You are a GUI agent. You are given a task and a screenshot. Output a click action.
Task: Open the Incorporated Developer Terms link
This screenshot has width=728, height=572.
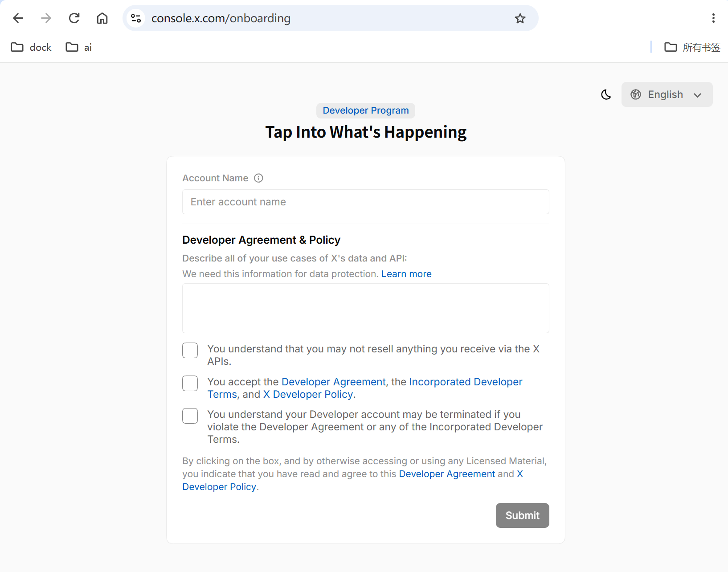click(365, 388)
